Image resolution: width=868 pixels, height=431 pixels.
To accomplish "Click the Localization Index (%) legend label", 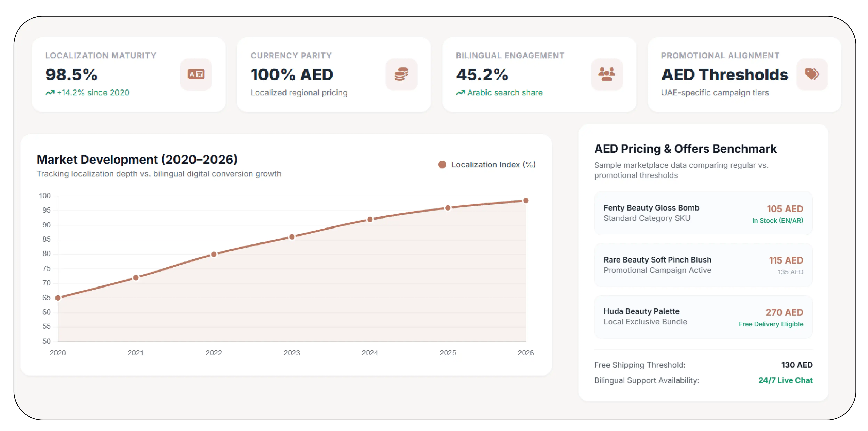I will pos(493,165).
